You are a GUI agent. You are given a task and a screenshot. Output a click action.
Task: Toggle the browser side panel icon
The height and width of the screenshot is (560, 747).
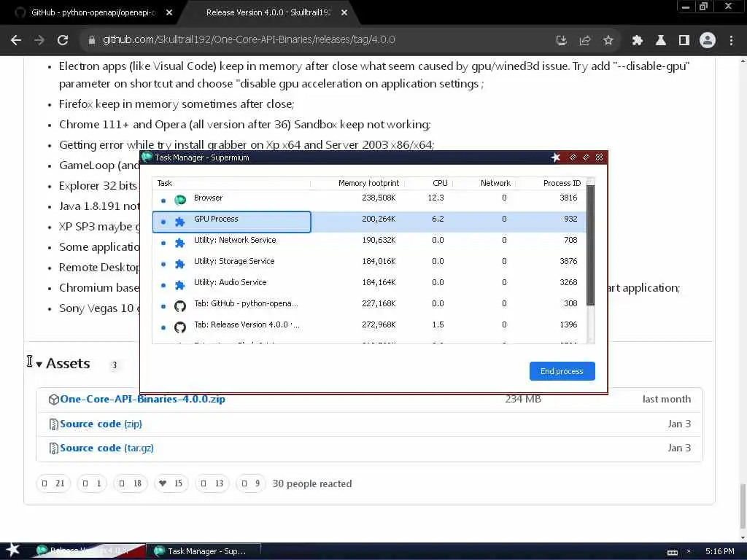pos(684,41)
